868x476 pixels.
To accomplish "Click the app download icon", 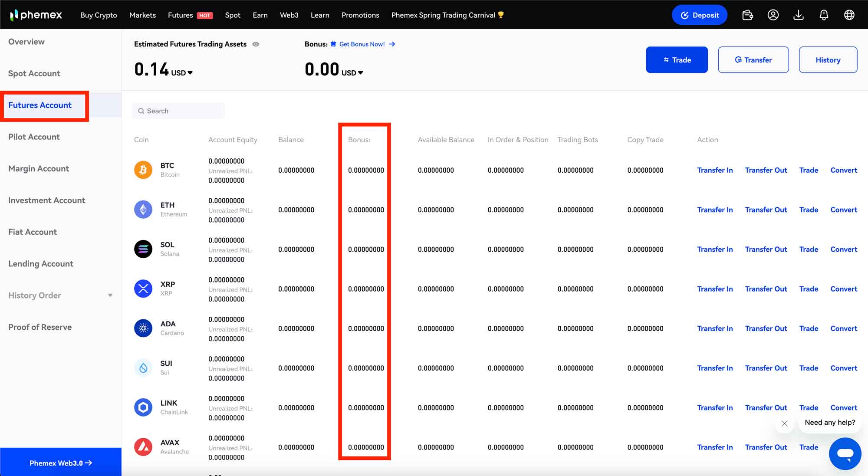I will (x=799, y=15).
